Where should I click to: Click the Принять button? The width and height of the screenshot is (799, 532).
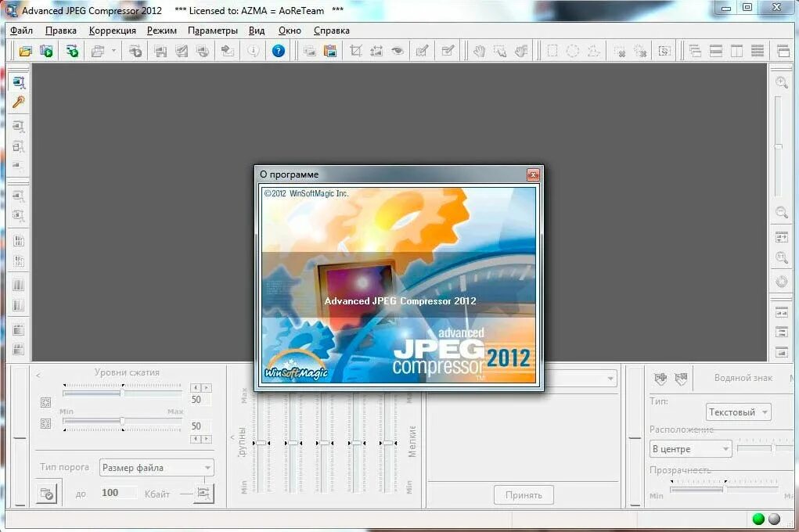click(x=524, y=494)
